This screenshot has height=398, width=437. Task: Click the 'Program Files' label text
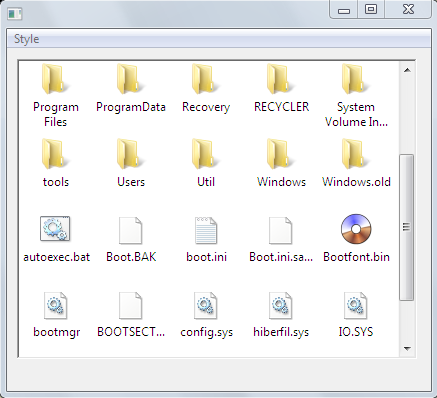tap(56, 114)
